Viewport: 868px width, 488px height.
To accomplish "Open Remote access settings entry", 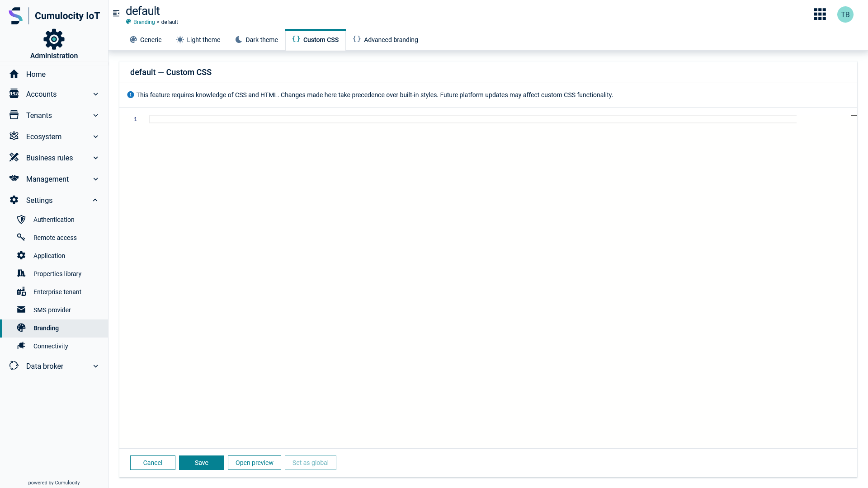I will click(x=54, y=238).
